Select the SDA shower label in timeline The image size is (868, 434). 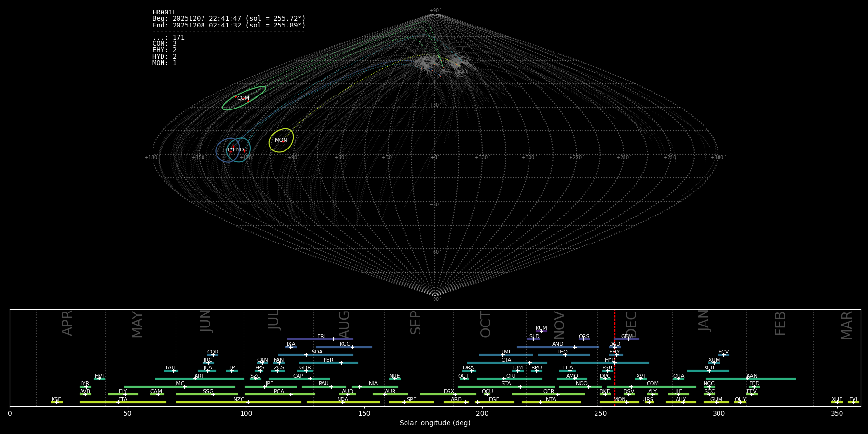click(x=317, y=352)
